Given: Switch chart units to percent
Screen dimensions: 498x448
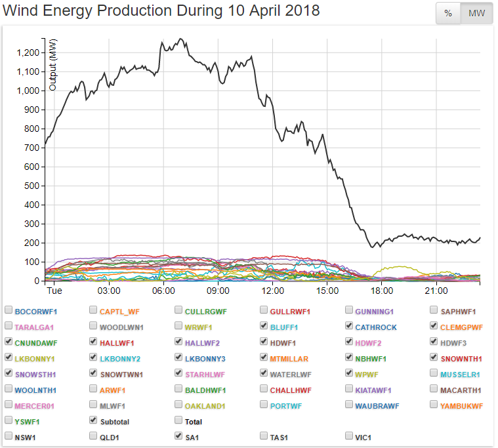Looking at the screenshot, I should click(x=448, y=14).
